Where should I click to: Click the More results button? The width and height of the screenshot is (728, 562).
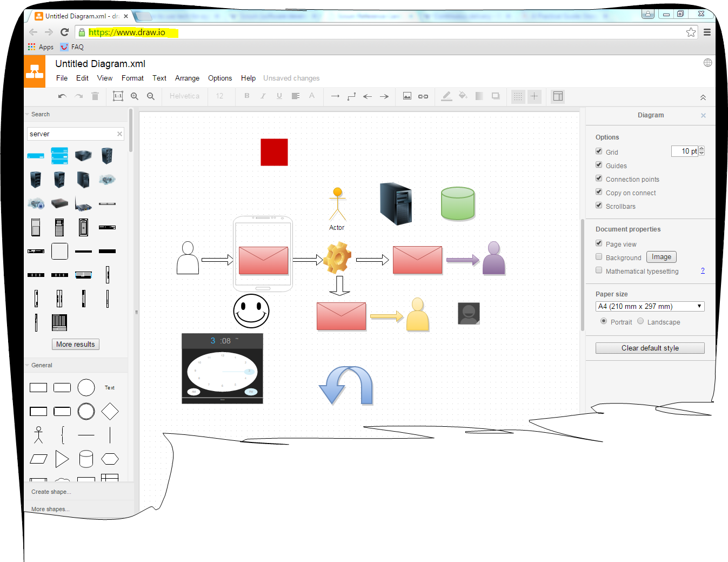[x=75, y=344]
